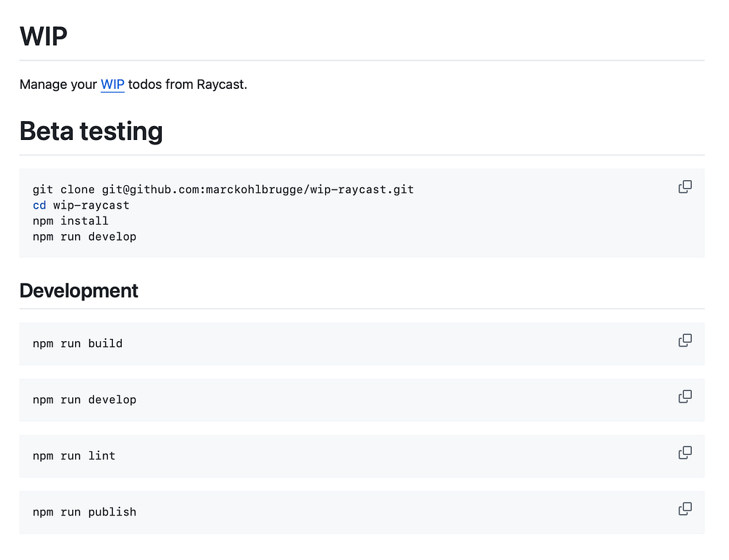
Task: Open the WIP hyperlink in the description
Action: tap(112, 85)
